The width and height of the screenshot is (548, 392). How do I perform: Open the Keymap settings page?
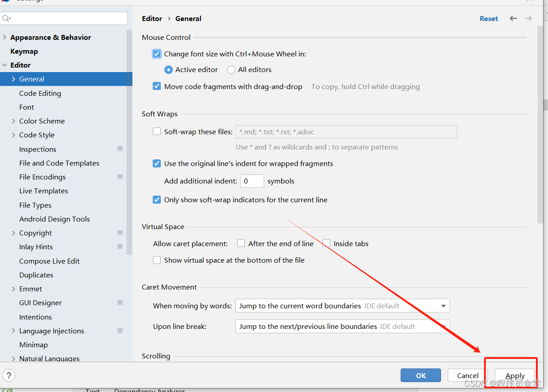pyautogui.click(x=24, y=51)
